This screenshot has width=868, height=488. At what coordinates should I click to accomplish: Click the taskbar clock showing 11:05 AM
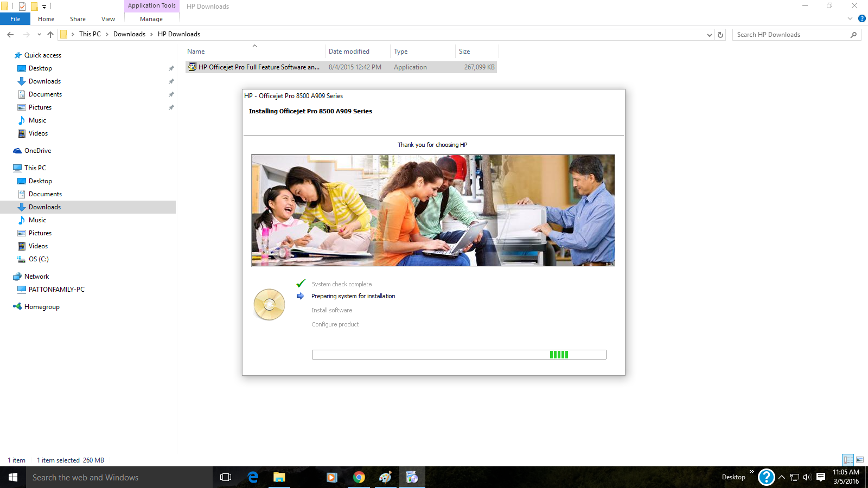point(846,477)
